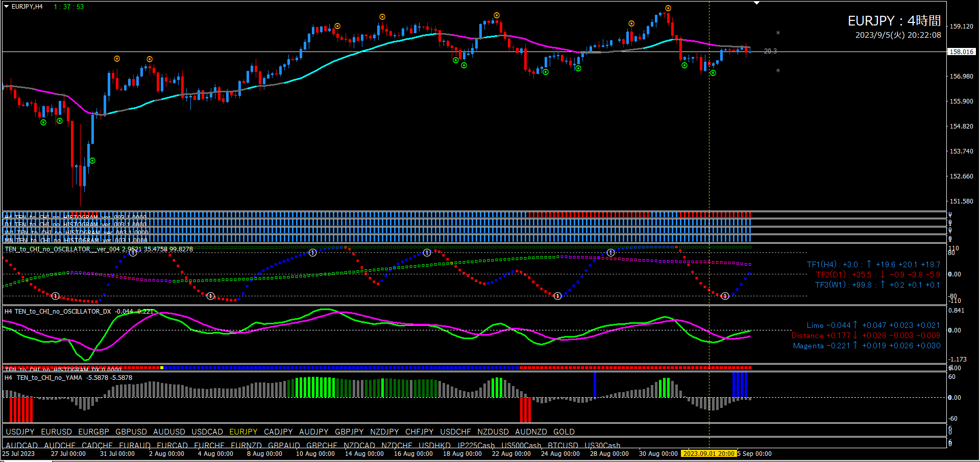Select GOLD symbol button

point(564,432)
